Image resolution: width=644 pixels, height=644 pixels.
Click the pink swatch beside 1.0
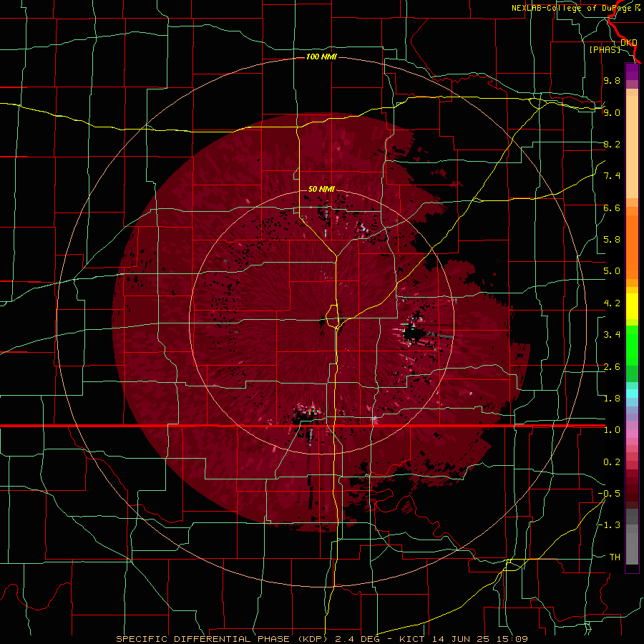[632, 434]
